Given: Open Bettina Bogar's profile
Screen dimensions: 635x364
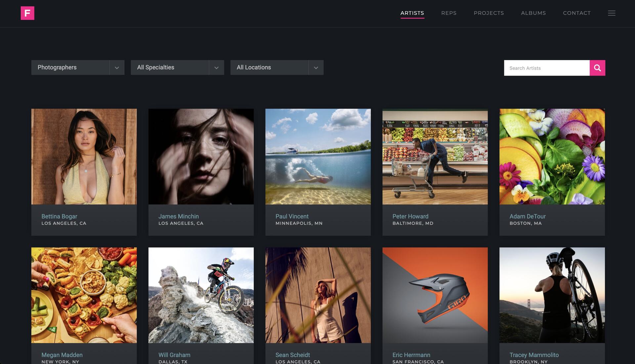Looking at the screenshot, I should click(59, 216).
